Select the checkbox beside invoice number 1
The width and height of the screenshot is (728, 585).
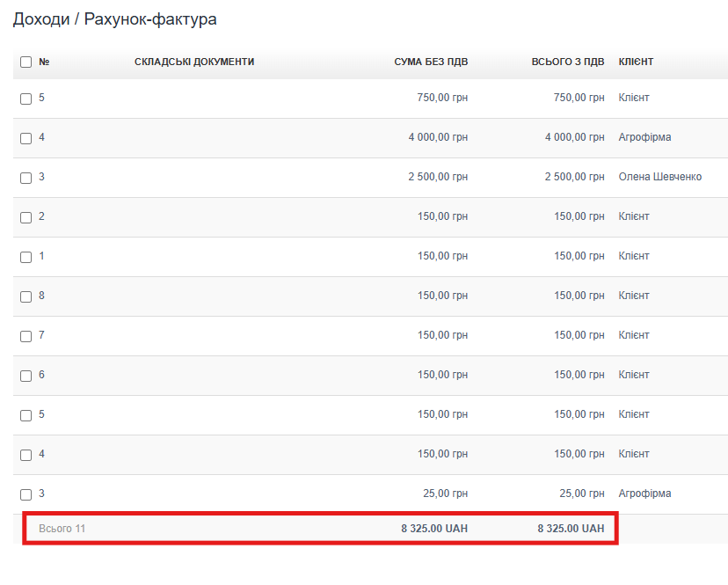[x=25, y=257]
